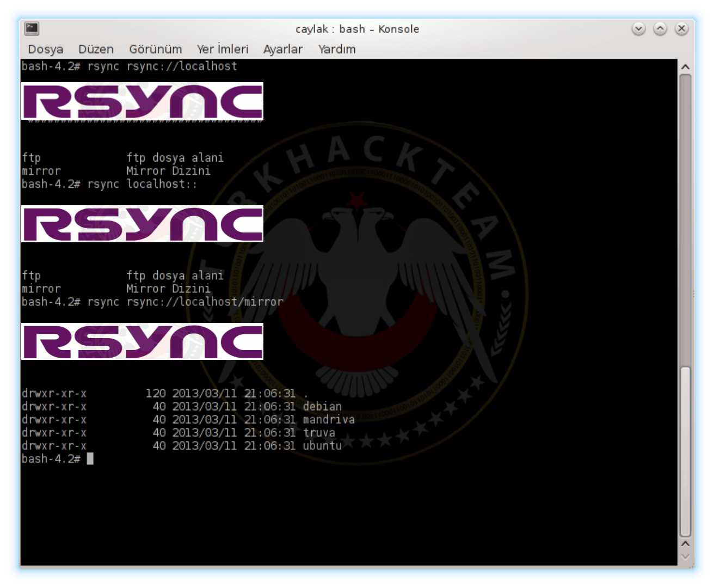The image size is (714, 588).
Task: Click the 'caylak : bash - Konsole' title
Action: (x=357, y=29)
